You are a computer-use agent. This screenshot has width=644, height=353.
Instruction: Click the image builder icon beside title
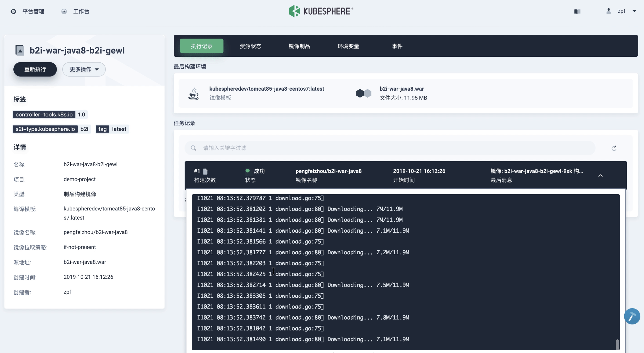coord(19,50)
